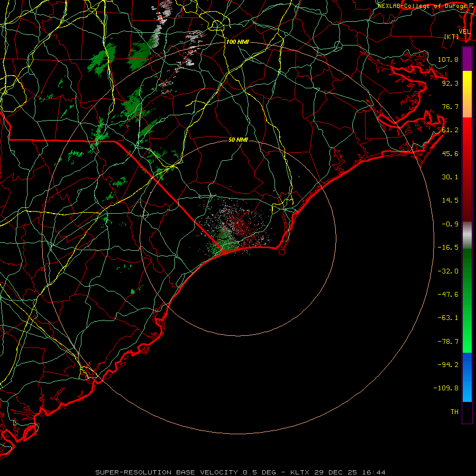476x476 pixels.
Task: Click the 100 NMI range ring label
Action: click(x=237, y=42)
